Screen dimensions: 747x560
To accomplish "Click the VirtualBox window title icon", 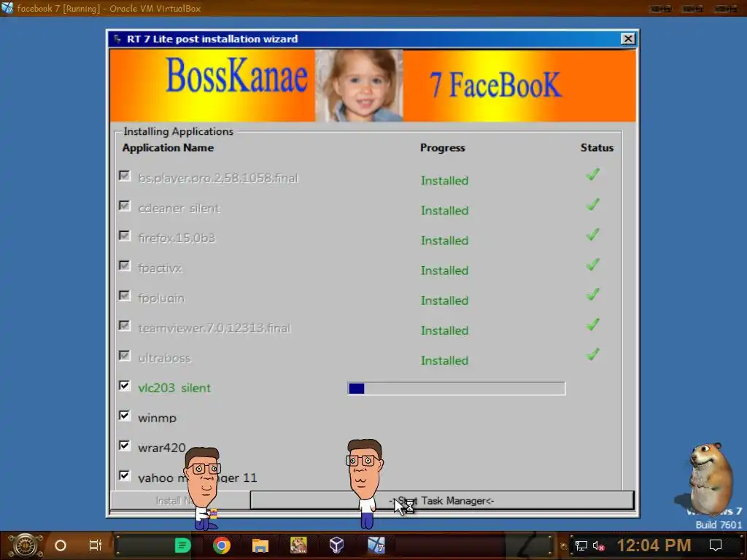I will pos(7,8).
